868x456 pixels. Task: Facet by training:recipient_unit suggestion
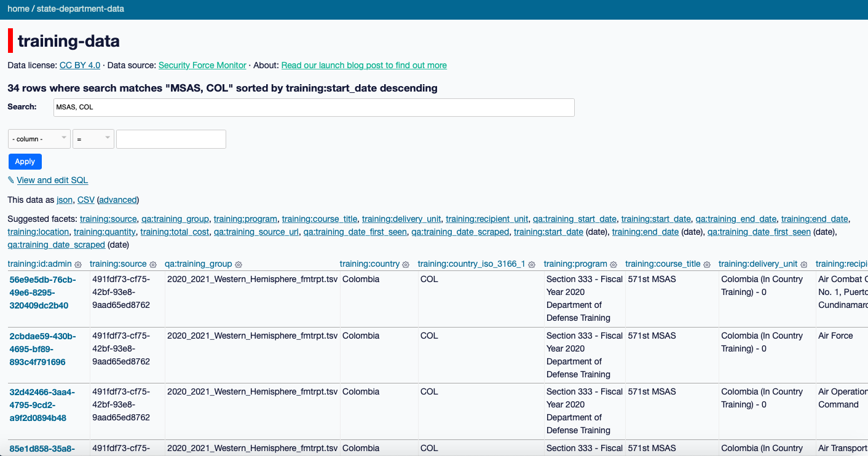tap(487, 219)
